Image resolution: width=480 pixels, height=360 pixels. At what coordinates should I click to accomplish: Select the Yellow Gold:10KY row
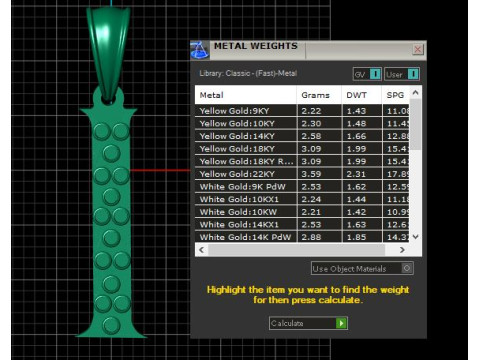302,123
